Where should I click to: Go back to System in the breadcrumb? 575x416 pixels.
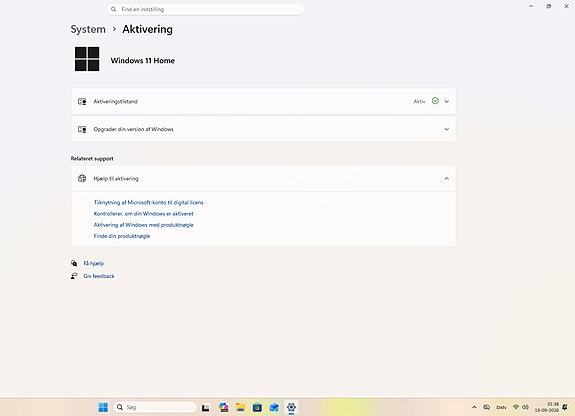click(88, 29)
